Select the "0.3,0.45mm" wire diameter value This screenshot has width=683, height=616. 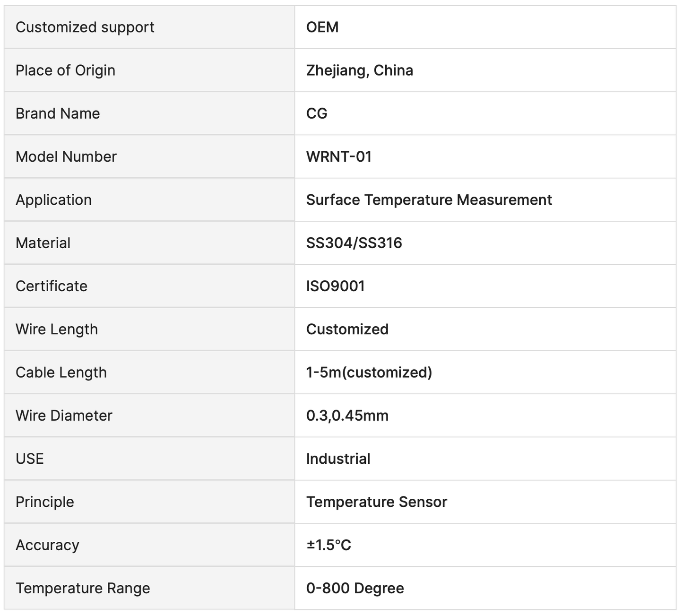pos(347,416)
